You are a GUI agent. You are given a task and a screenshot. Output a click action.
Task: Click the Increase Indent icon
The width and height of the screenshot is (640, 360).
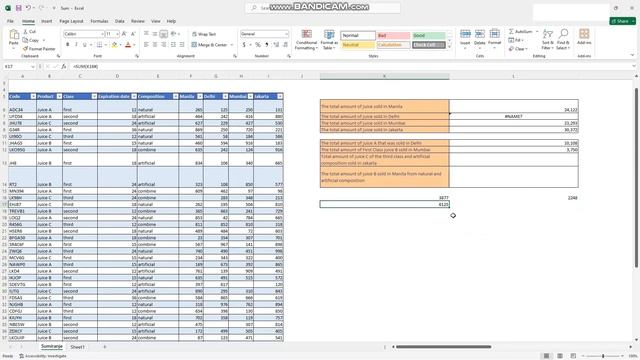182,44
